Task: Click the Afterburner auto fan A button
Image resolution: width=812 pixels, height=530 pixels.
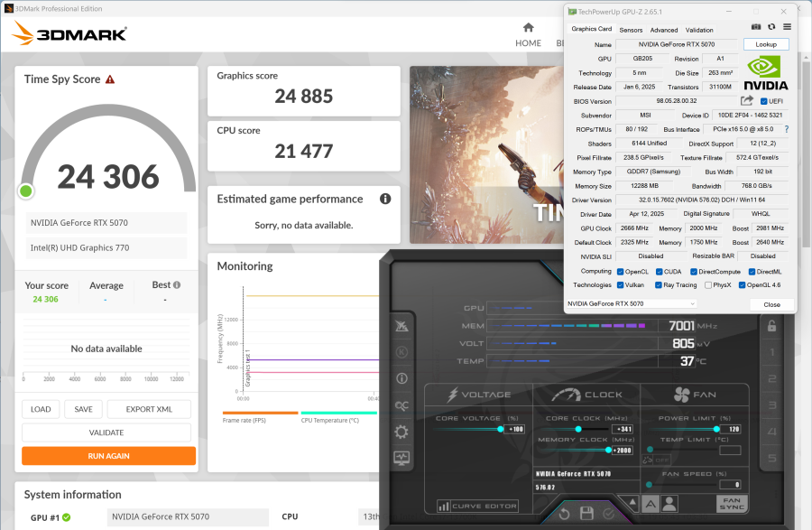Action: [651, 504]
